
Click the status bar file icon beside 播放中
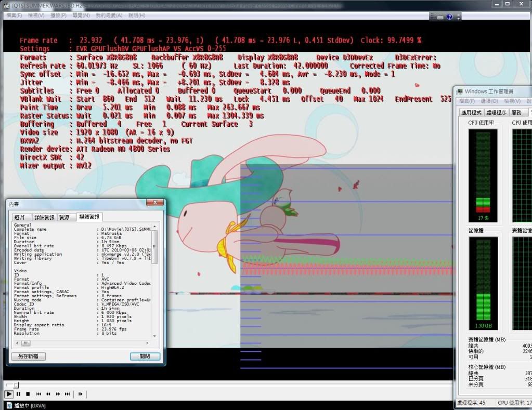point(9,405)
